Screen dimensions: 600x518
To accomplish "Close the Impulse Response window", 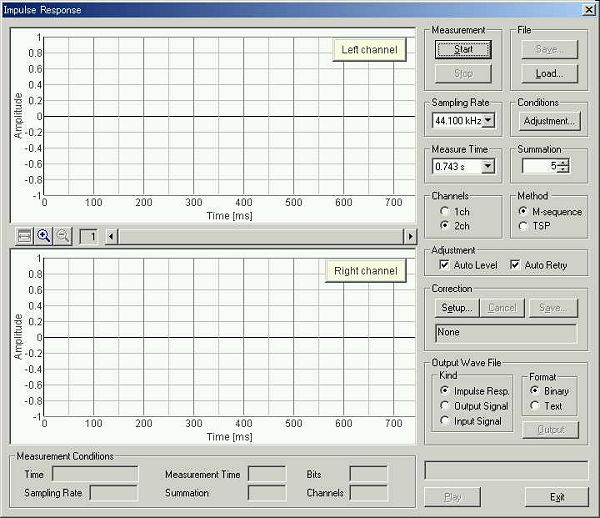I will click(x=589, y=10).
